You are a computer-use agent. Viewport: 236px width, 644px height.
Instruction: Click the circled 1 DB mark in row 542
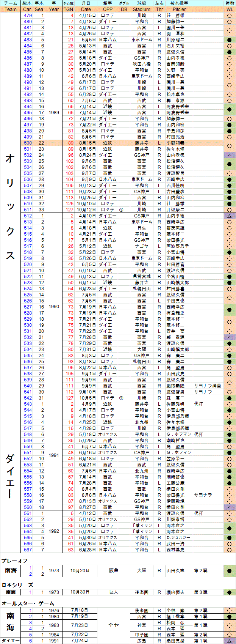121,398
